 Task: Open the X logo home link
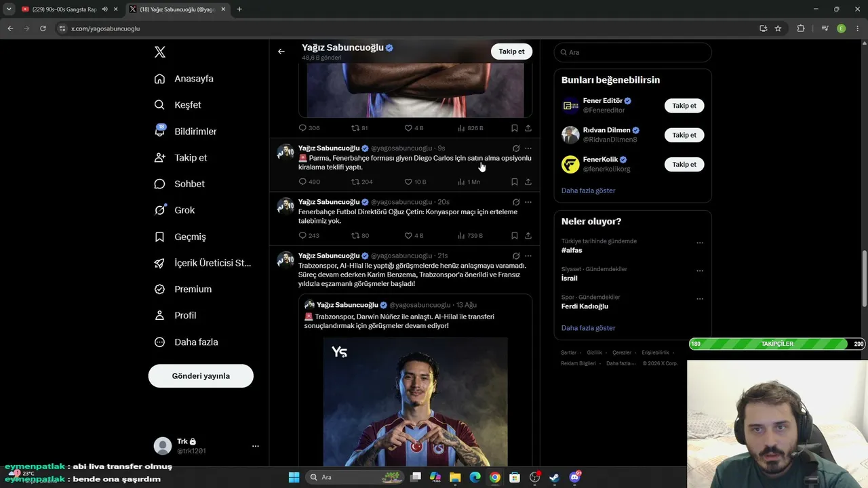pos(160,52)
